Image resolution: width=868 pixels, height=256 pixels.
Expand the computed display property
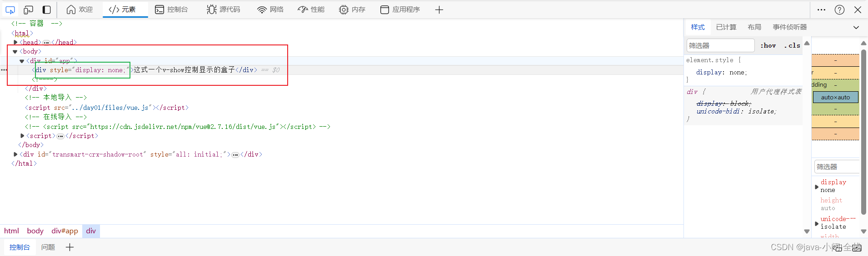817,187
